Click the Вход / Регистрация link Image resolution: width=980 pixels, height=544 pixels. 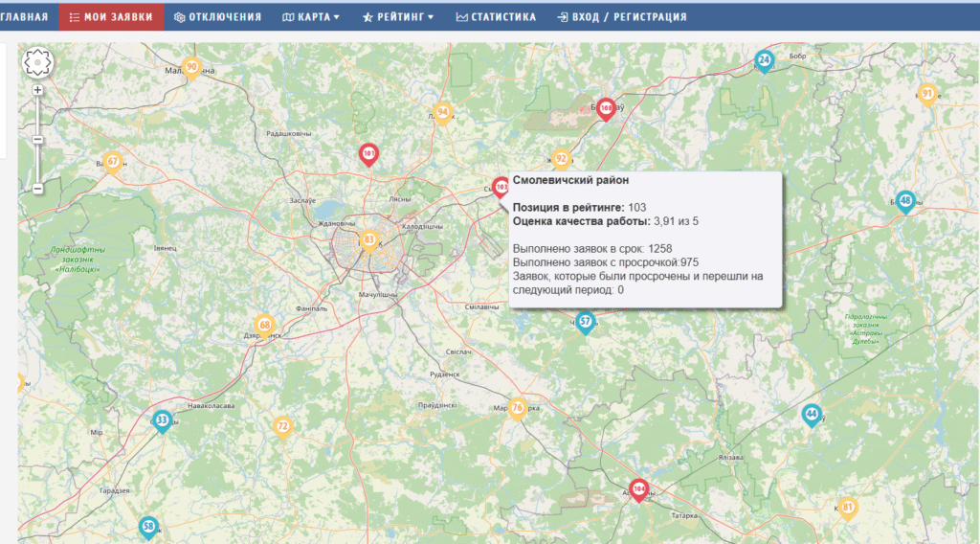[621, 16]
